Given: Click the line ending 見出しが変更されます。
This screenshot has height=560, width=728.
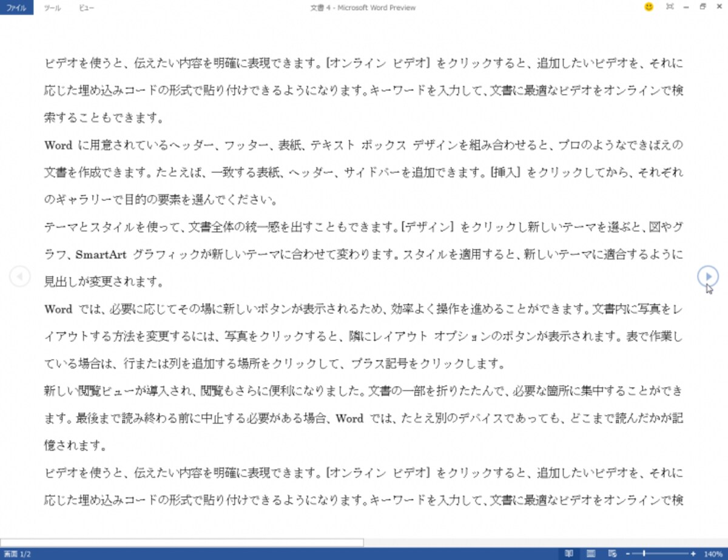Looking at the screenshot, I should coord(104,282).
